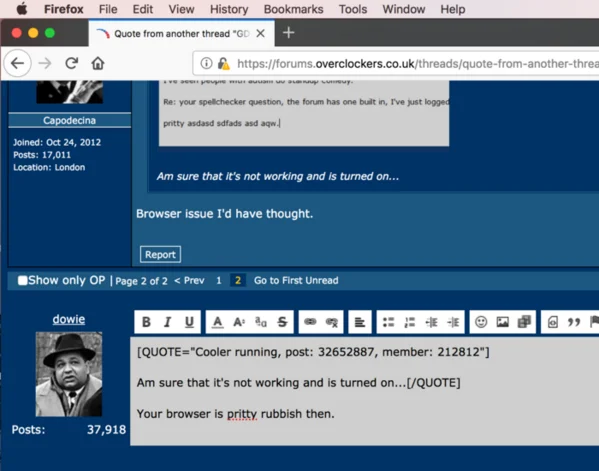The width and height of the screenshot is (599, 471).
Task: Open the Bookmarks menu
Action: (x=293, y=9)
